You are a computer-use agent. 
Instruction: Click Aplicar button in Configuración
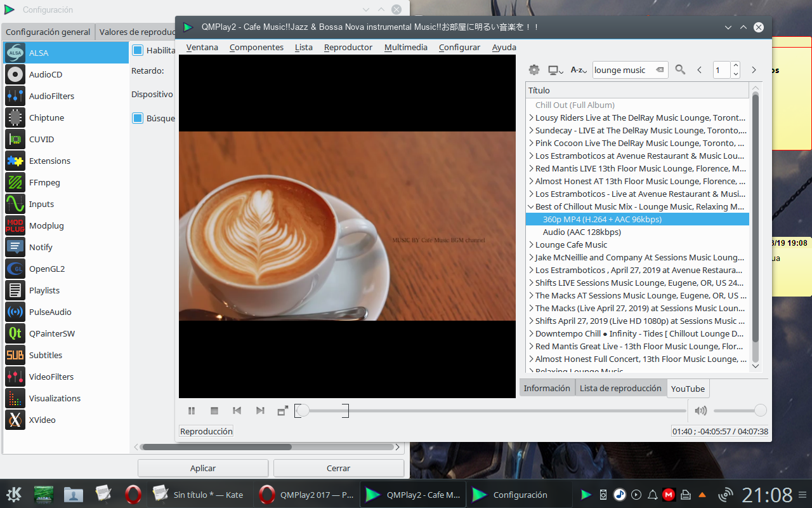(x=203, y=468)
